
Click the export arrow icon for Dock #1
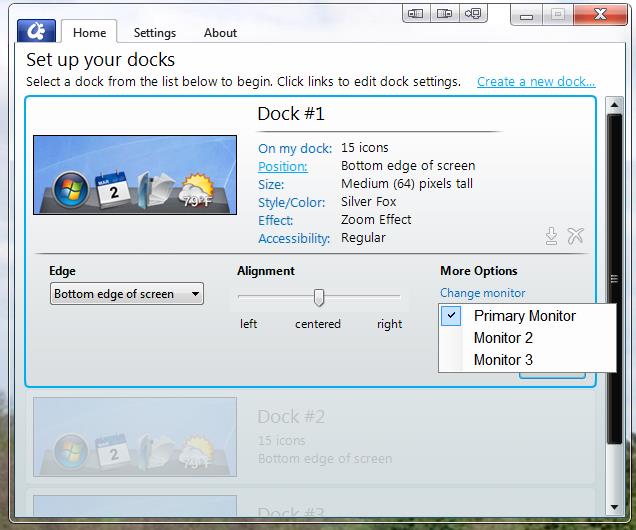click(550, 236)
